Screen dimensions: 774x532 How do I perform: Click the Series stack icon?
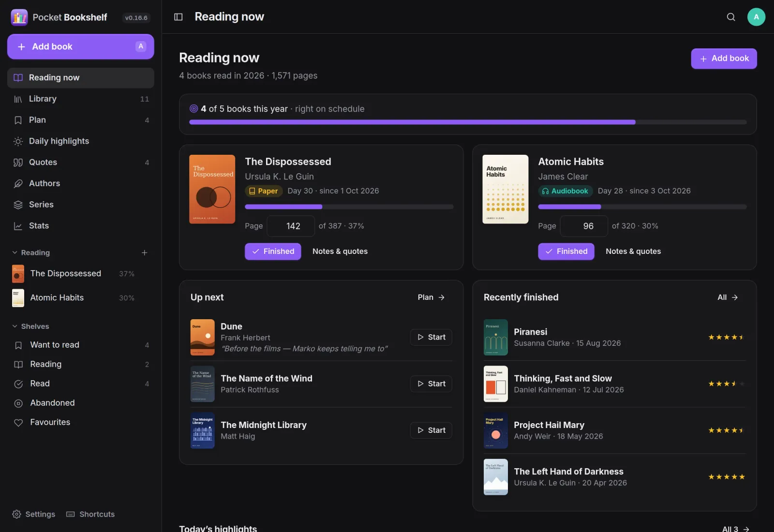click(18, 205)
